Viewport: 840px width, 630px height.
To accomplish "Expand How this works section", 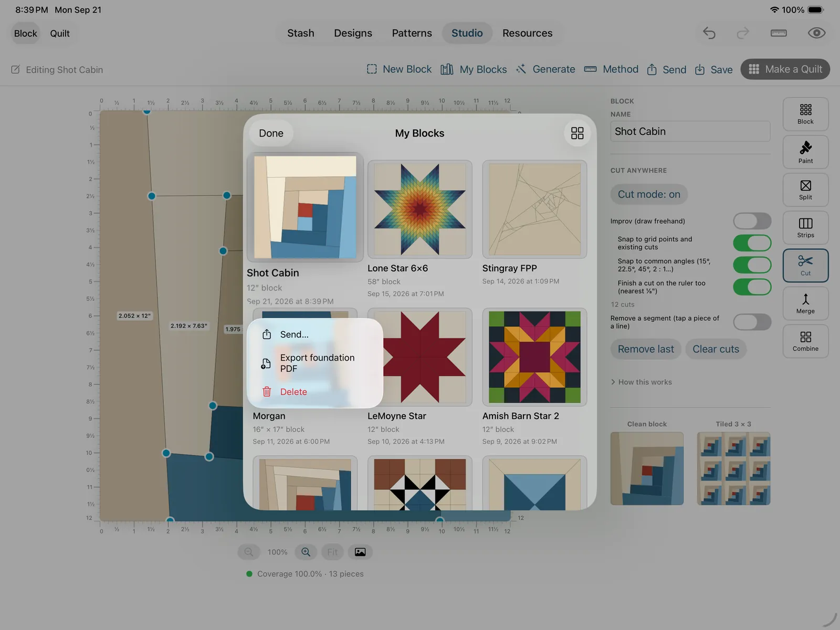I will click(641, 382).
